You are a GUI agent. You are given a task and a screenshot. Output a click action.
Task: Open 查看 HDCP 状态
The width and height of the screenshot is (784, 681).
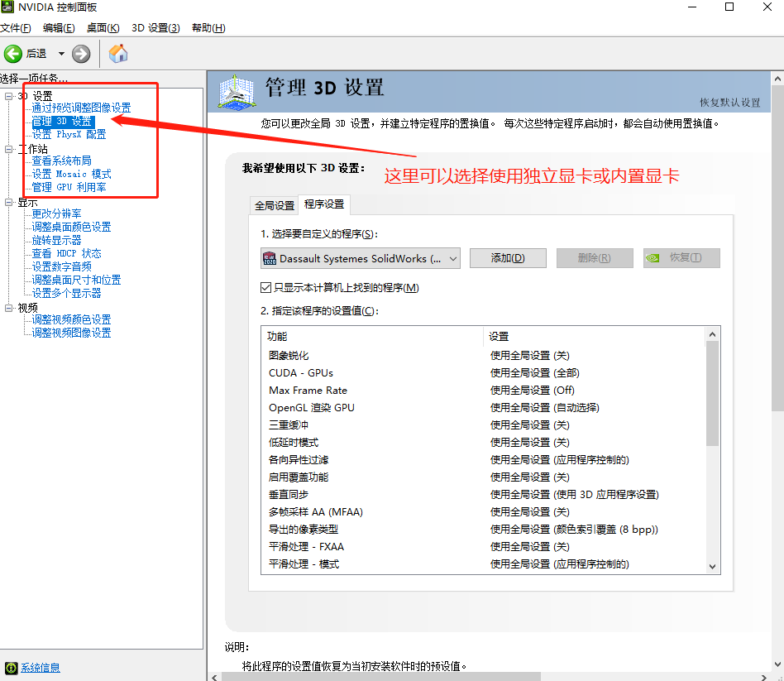[66, 253]
